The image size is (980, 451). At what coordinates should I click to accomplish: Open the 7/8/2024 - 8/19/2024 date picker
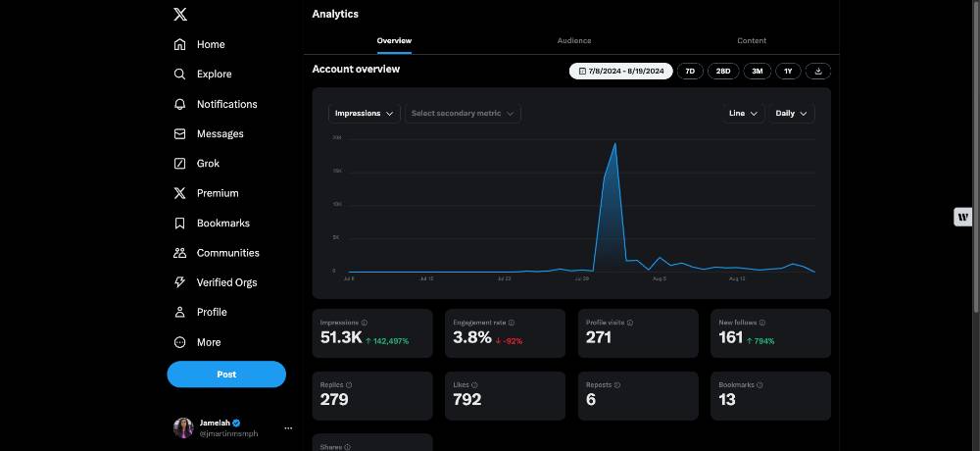coord(620,72)
